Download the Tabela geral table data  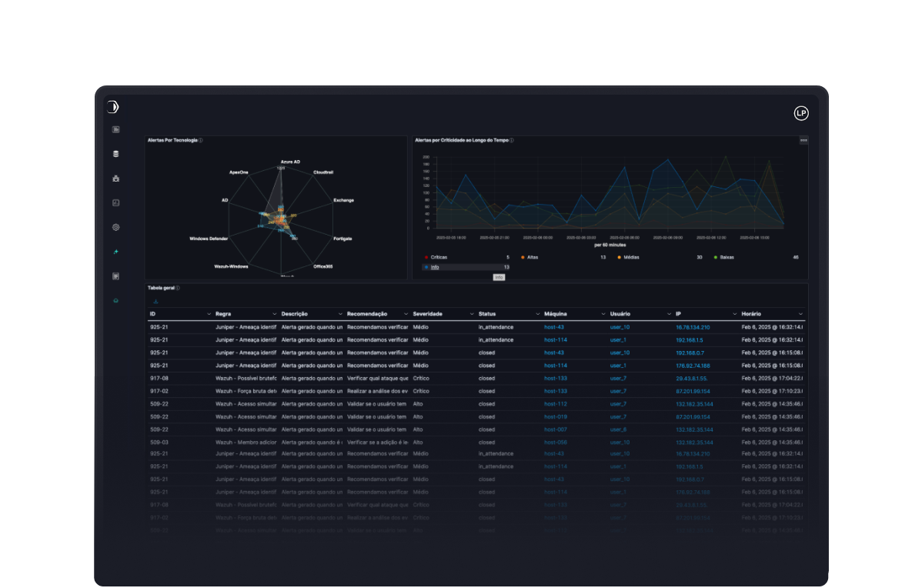point(155,301)
